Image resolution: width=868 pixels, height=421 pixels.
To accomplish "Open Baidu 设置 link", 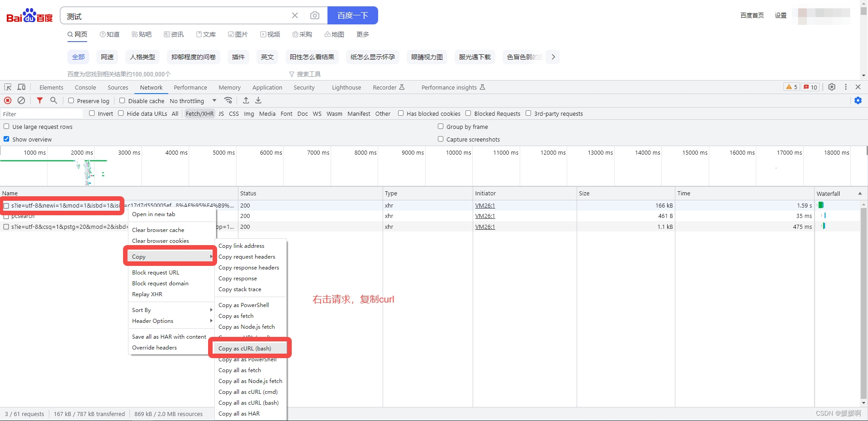I will pos(781,15).
